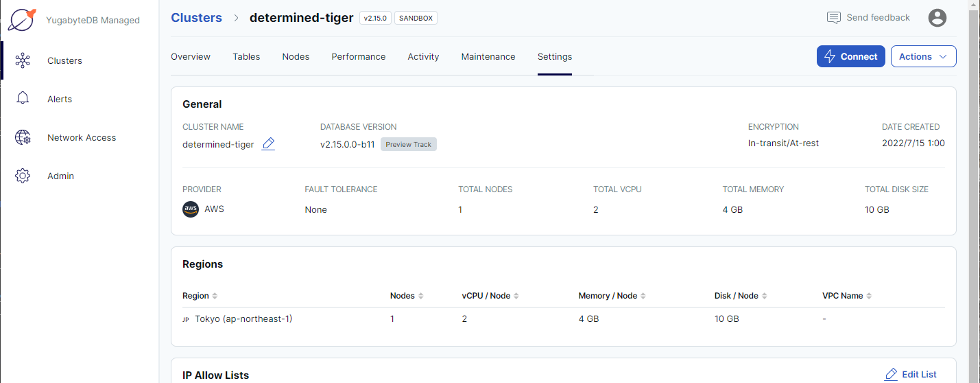Viewport: 980px width, 383px height.
Task: Click the v2.15.0 version badge
Action: point(375,18)
